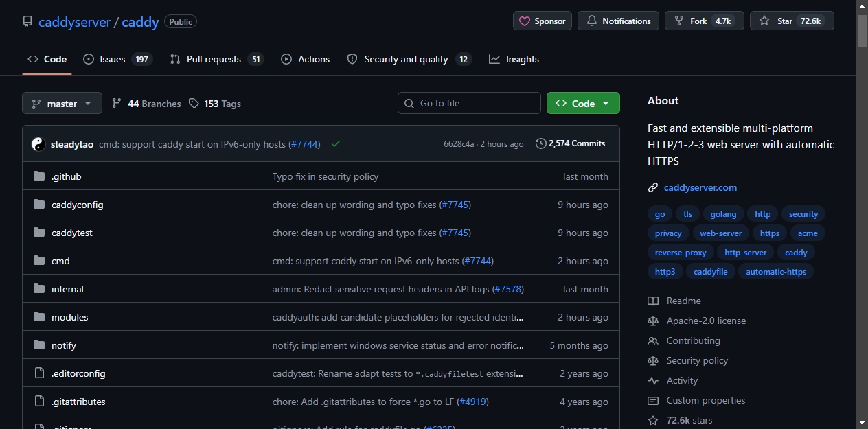
Task: Open 'Typo fix in security policy' commit
Action: pyautogui.click(x=325, y=176)
